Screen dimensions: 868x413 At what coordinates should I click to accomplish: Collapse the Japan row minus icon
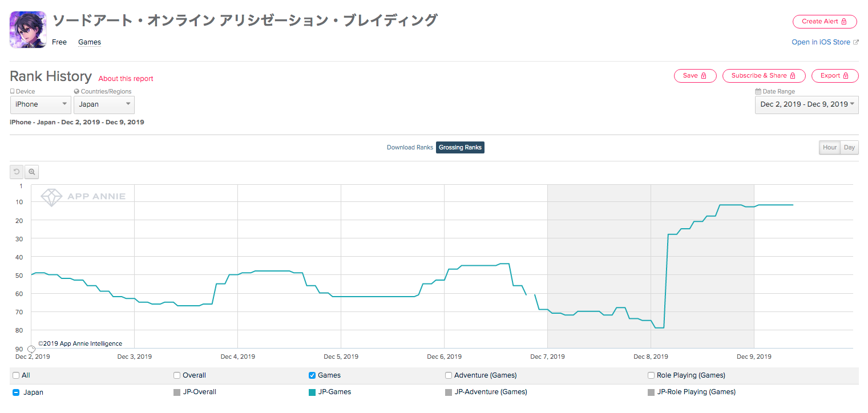pyautogui.click(x=16, y=392)
